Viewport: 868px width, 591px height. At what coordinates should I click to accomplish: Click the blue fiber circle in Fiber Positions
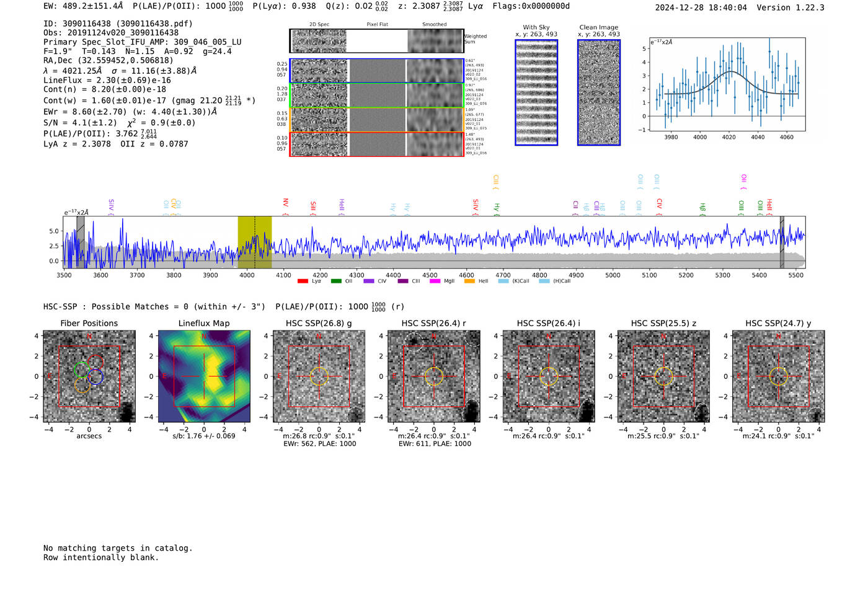click(x=95, y=377)
